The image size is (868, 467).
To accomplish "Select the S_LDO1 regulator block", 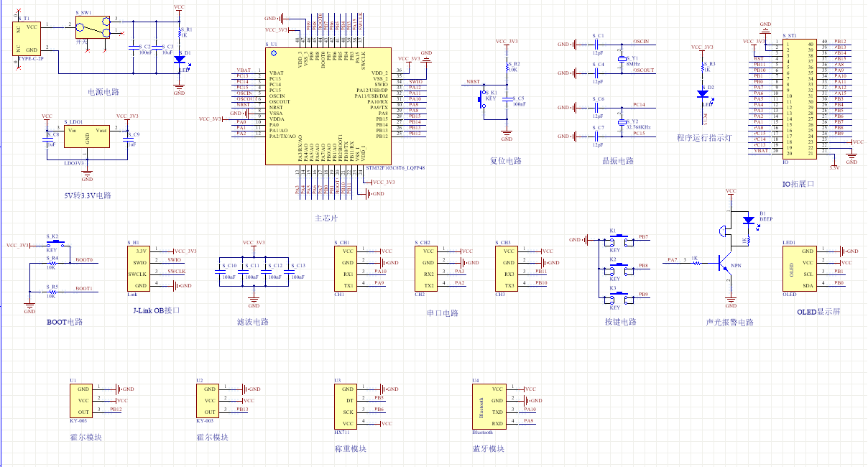I will pos(87,137).
